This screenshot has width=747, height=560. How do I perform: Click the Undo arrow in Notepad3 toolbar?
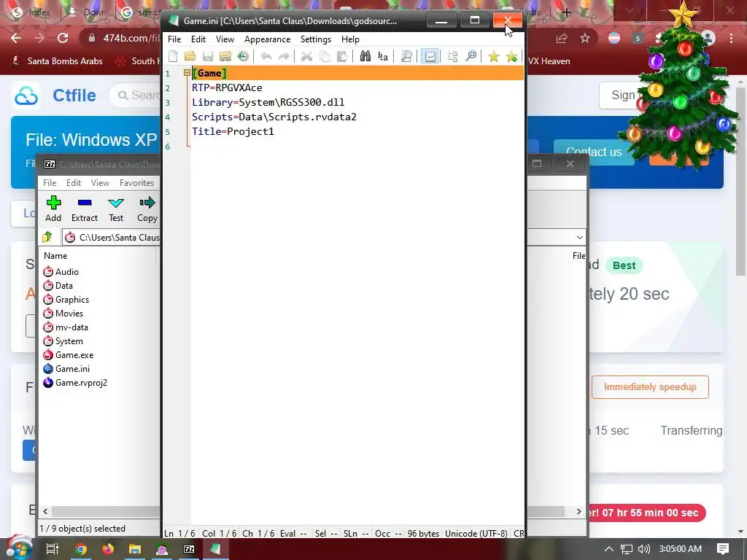(x=266, y=57)
